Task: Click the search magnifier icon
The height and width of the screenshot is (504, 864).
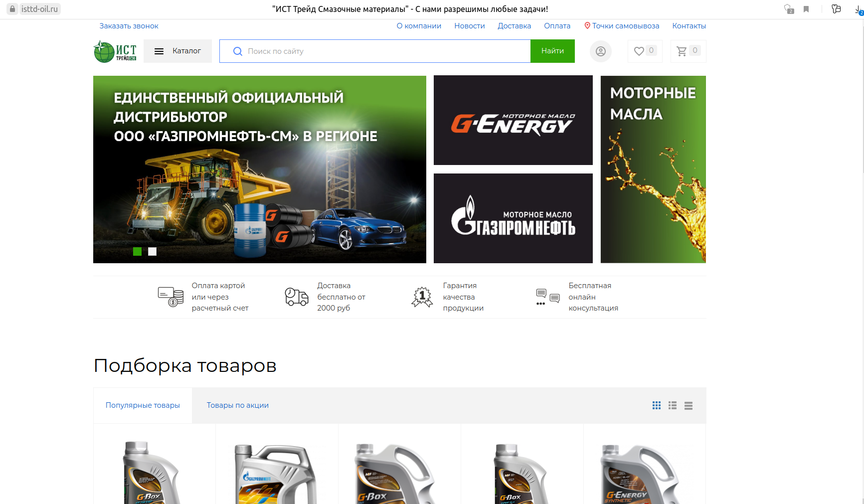Action: pyautogui.click(x=238, y=51)
